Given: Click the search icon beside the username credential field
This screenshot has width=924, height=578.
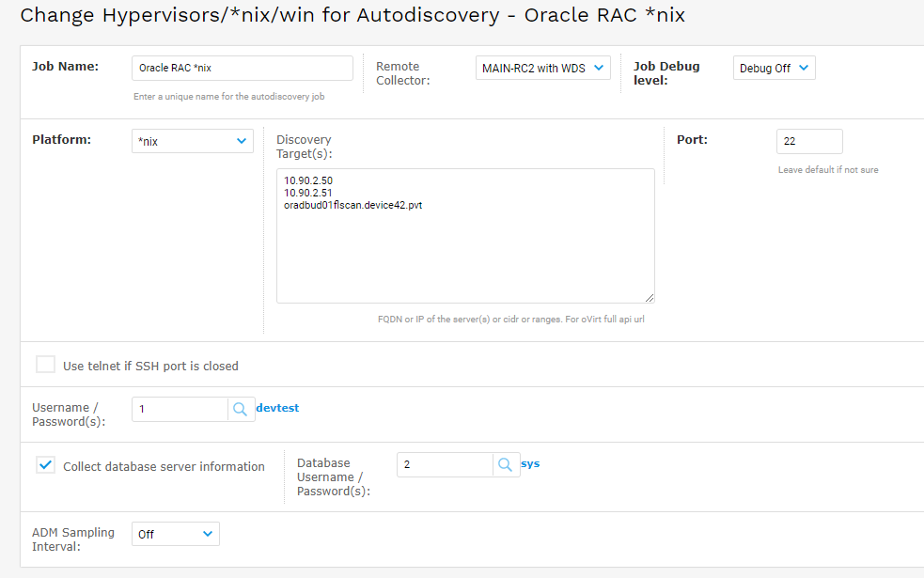Looking at the screenshot, I should pos(241,409).
